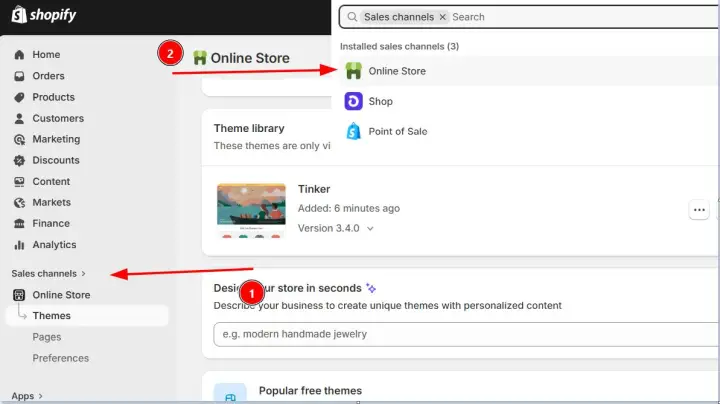
Task: Go to Online Store Preferences
Action: point(60,358)
